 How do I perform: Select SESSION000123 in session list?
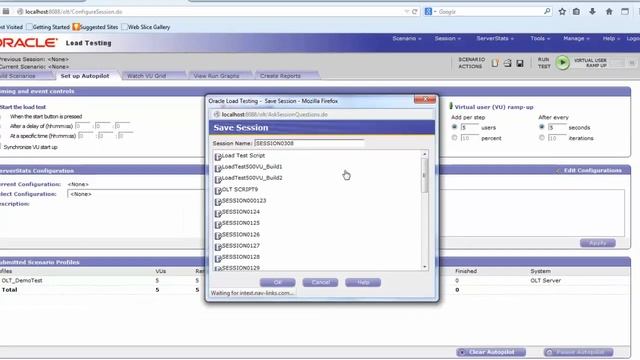244,200
